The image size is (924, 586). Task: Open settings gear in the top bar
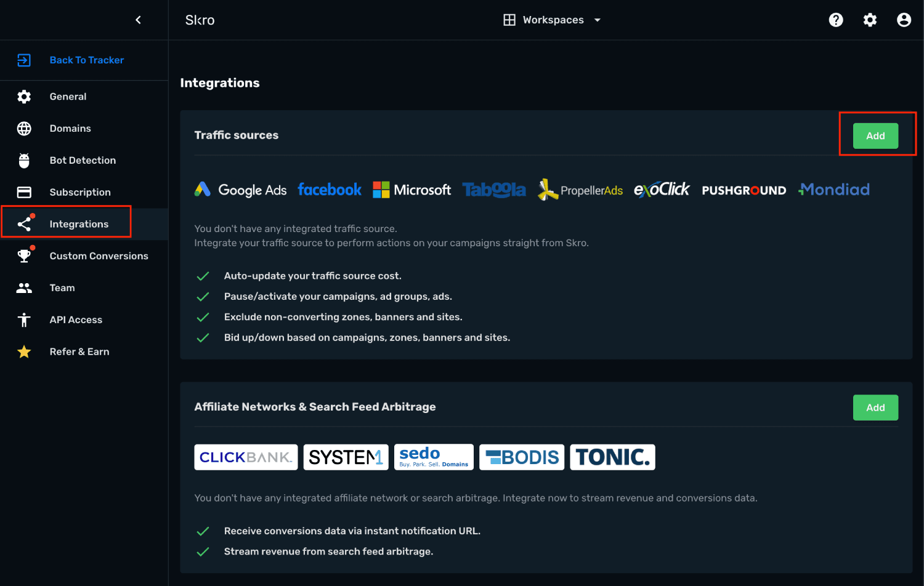pyautogui.click(x=870, y=20)
